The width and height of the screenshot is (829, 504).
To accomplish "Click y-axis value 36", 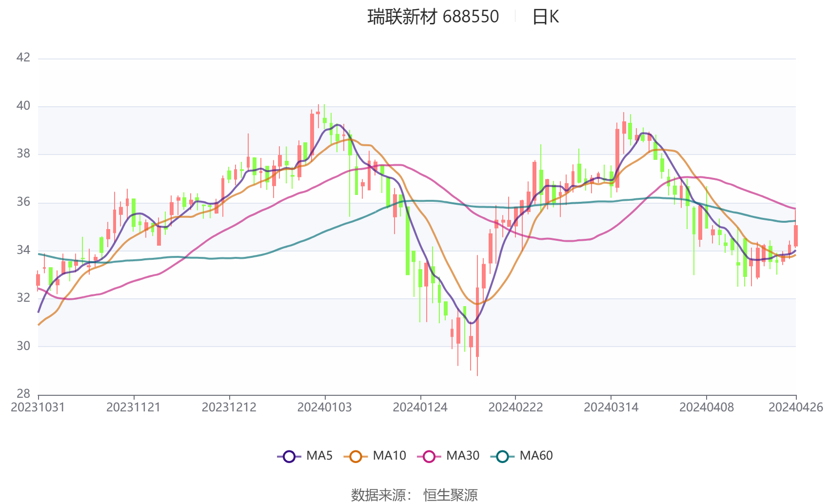I will point(23,202).
